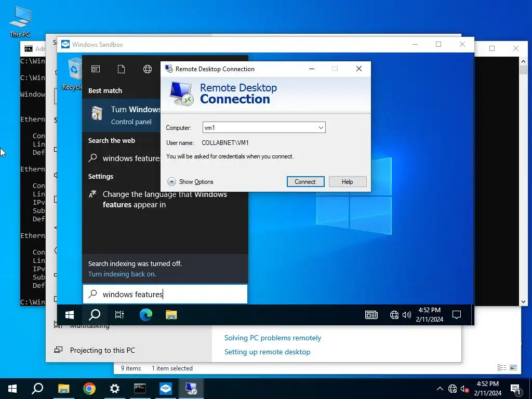Open Solving PC problems remotely link
This screenshot has height=399, width=532.
(x=273, y=338)
